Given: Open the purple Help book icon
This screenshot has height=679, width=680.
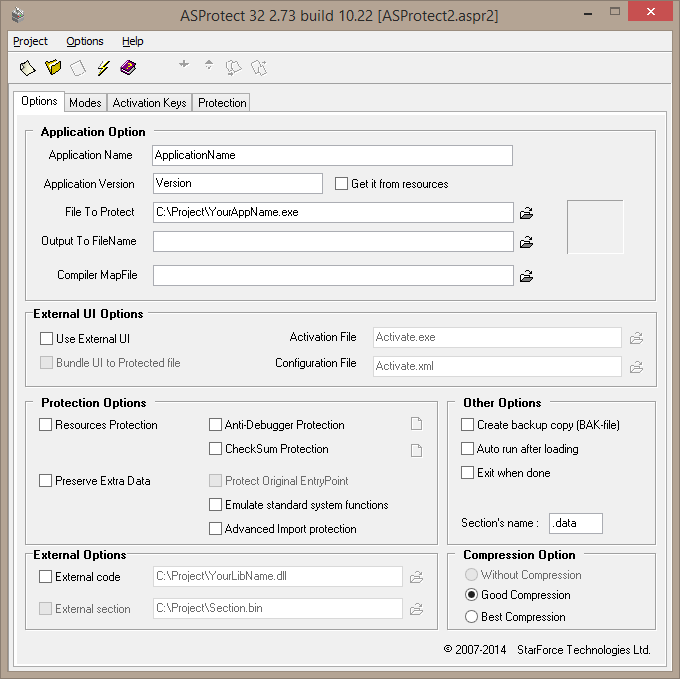Looking at the screenshot, I should pyautogui.click(x=128, y=68).
